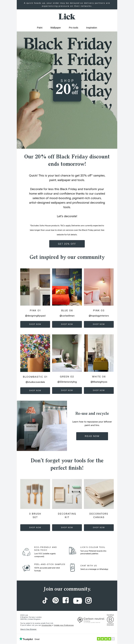Select the Blue 06 room photo

tap(67, 287)
